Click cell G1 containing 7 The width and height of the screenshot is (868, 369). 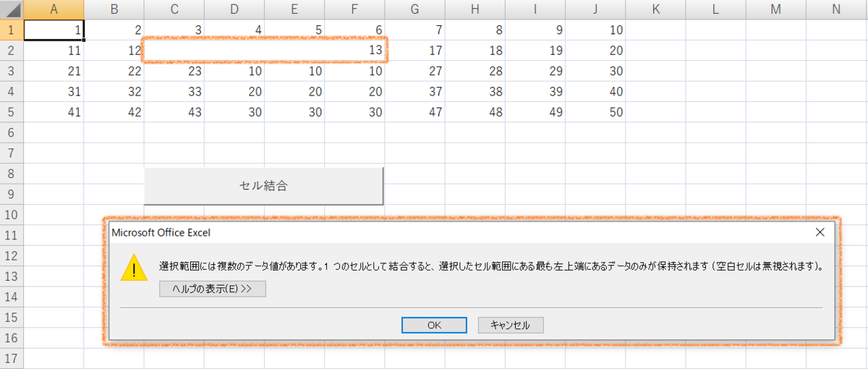pos(414,30)
